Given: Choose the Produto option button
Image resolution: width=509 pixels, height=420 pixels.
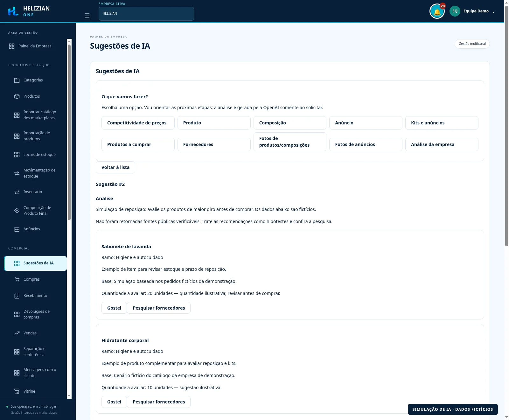Looking at the screenshot, I should [214, 123].
